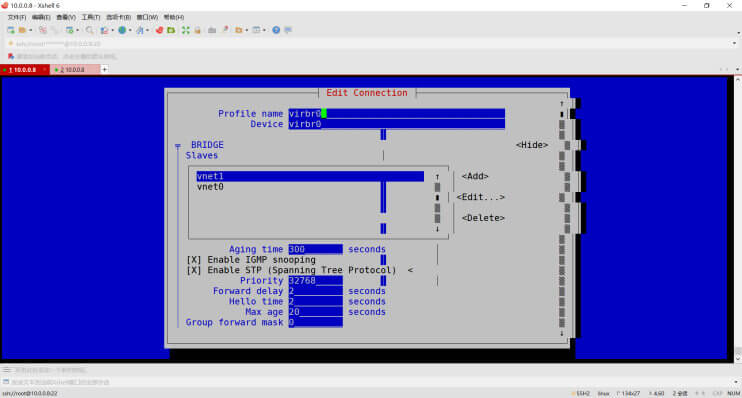Collapse BRIDGE section with Hide
Image resolution: width=742 pixels, height=398 pixels.
[x=532, y=145]
